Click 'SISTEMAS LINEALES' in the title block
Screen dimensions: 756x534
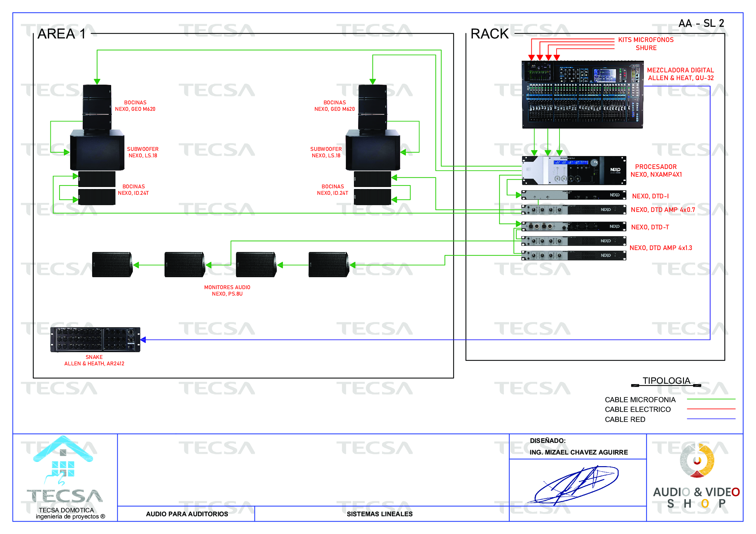click(380, 514)
